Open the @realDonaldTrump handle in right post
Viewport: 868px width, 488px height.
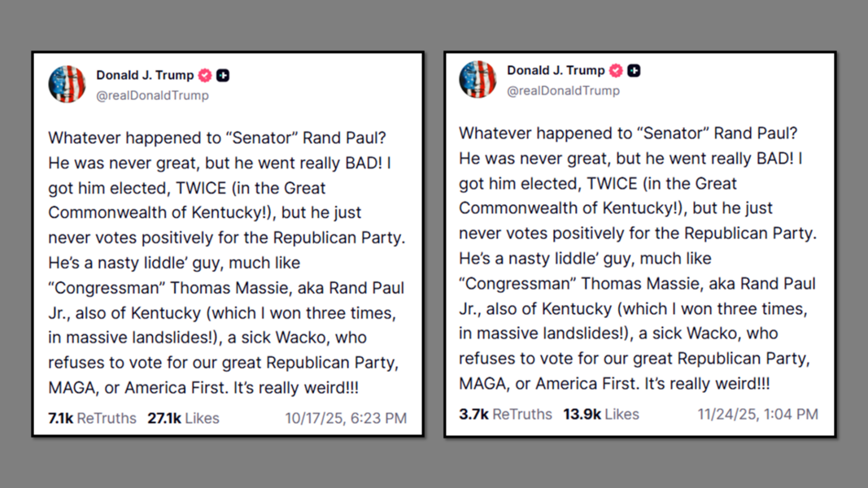(563, 90)
